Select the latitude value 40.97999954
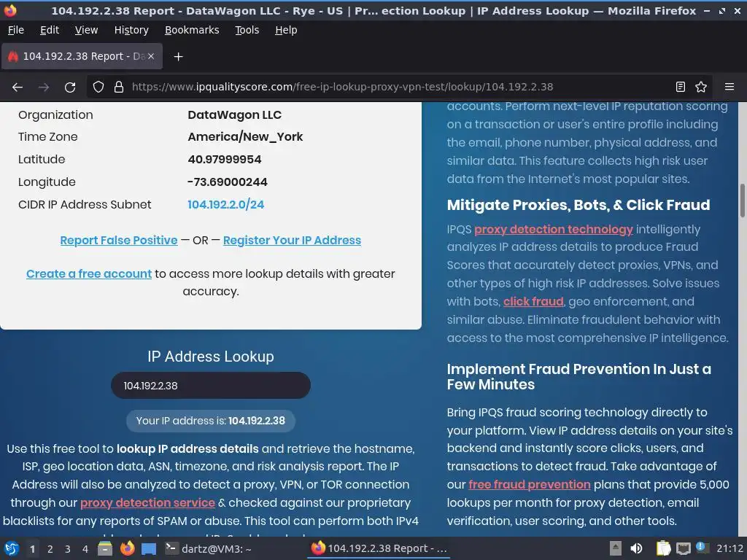Image resolution: width=747 pixels, height=560 pixels. (225, 160)
